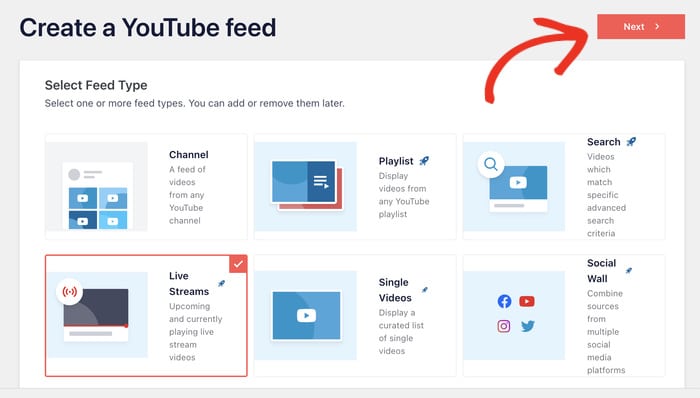Click the Instagram icon in Social Wall
Screen dimensions: 700x398
pyautogui.click(x=504, y=326)
